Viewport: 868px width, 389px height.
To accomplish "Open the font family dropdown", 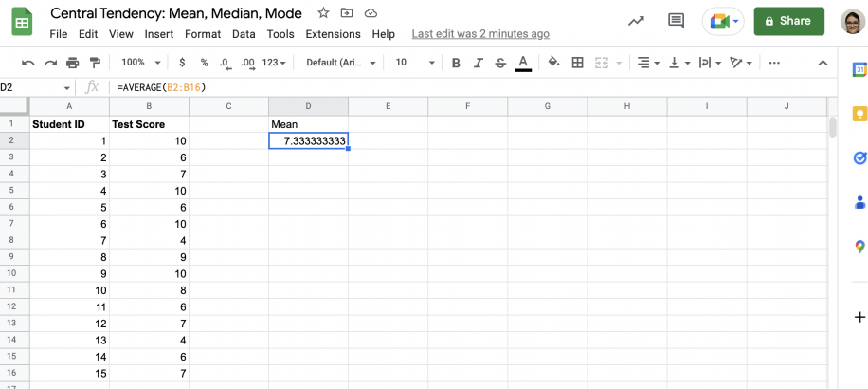I will [341, 63].
